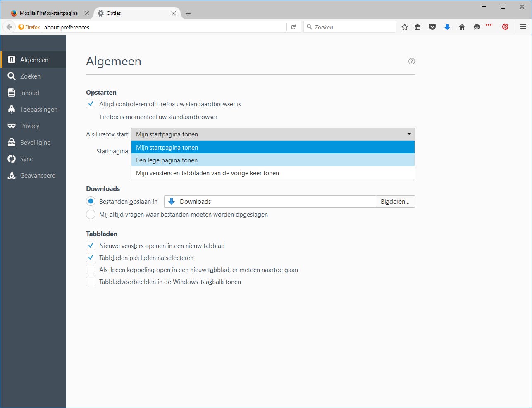Open Sync via the circular arrows icon
The height and width of the screenshot is (408, 532).
(x=12, y=159)
